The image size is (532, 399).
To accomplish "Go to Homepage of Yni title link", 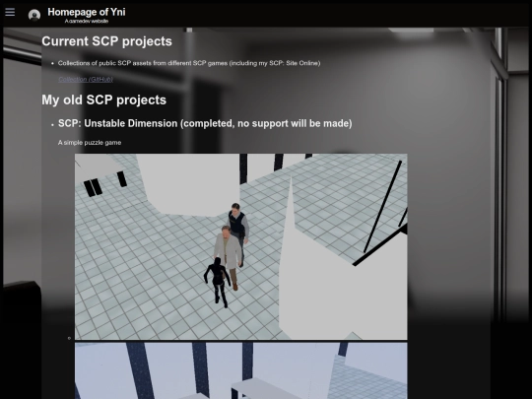I will click(x=87, y=12).
